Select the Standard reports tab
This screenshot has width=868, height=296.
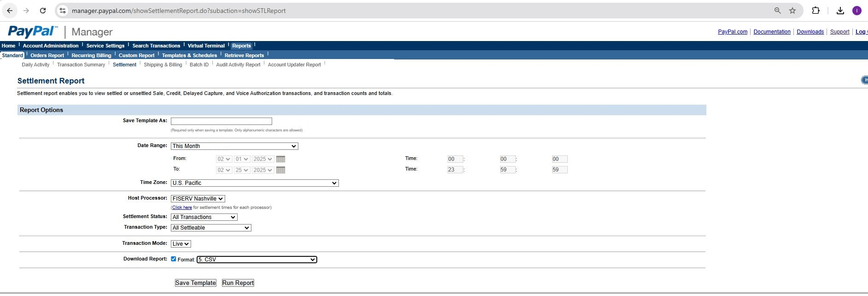12,55
